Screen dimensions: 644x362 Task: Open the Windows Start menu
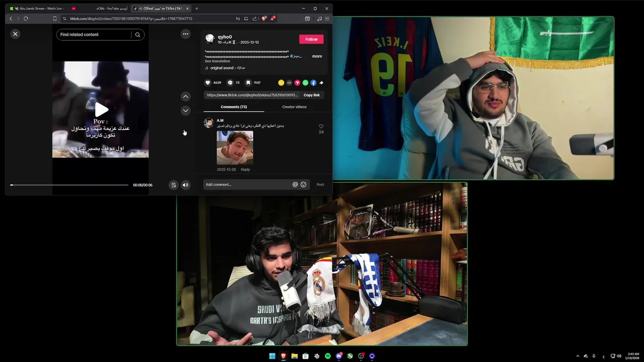272,356
